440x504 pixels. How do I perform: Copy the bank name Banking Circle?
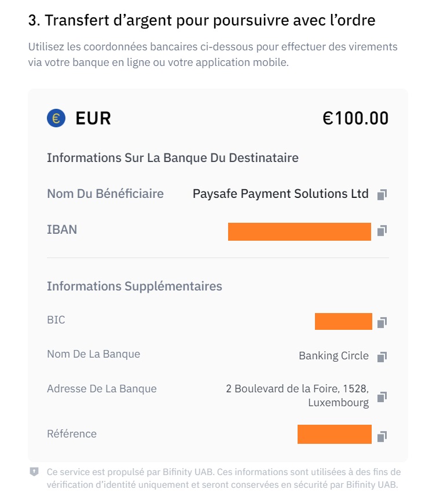coord(382,356)
